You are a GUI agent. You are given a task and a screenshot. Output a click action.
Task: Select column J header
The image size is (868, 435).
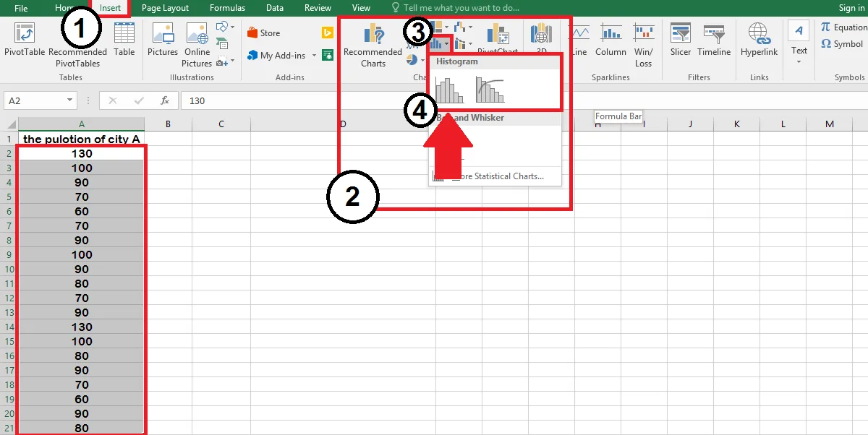[x=691, y=124]
